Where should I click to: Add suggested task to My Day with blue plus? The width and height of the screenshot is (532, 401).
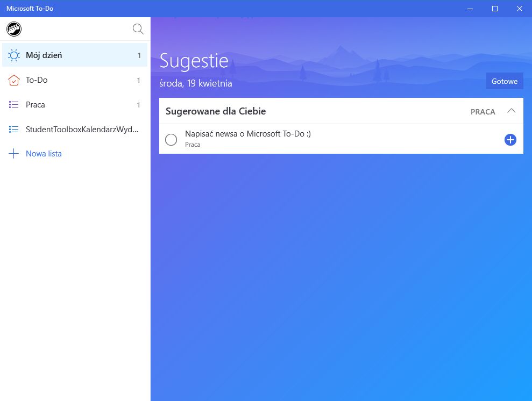point(510,140)
